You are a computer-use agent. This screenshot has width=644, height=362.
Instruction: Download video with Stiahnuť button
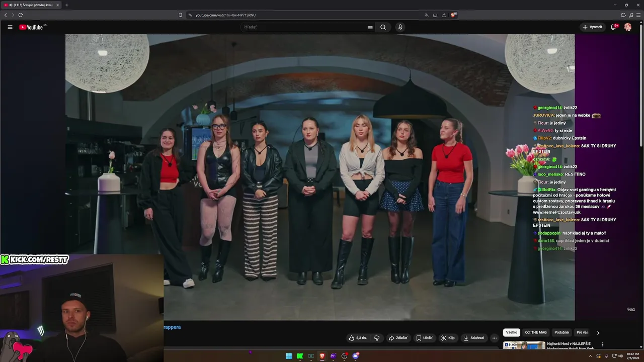click(474, 338)
